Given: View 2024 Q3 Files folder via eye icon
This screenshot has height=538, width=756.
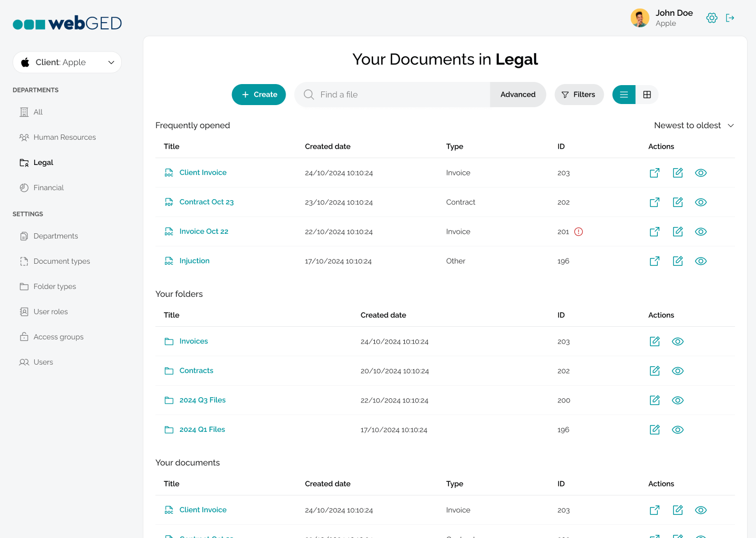Looking at the screenshot, I should (x=678, y=400).
